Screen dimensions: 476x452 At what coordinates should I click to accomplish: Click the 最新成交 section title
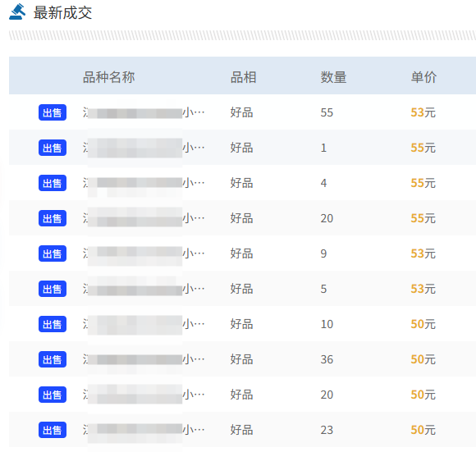(x=62, y=13)
